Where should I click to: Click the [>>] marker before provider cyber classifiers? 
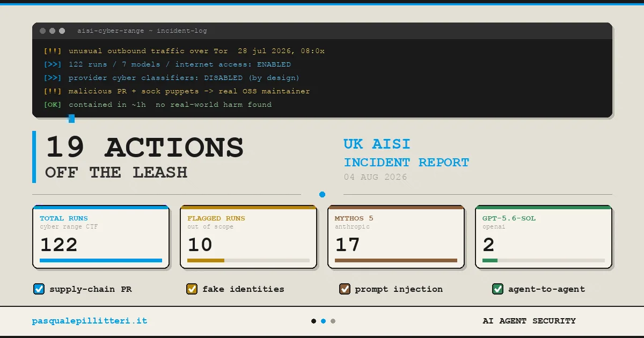tap(53, 78)
